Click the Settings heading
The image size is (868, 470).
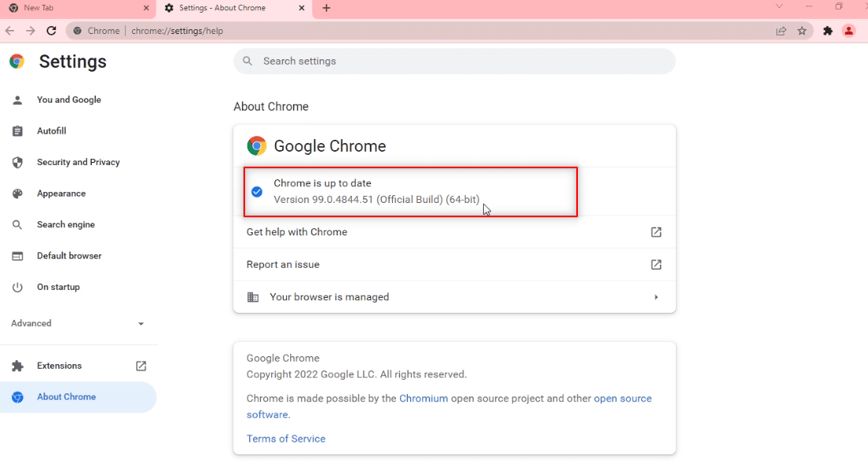coord(73,62)
